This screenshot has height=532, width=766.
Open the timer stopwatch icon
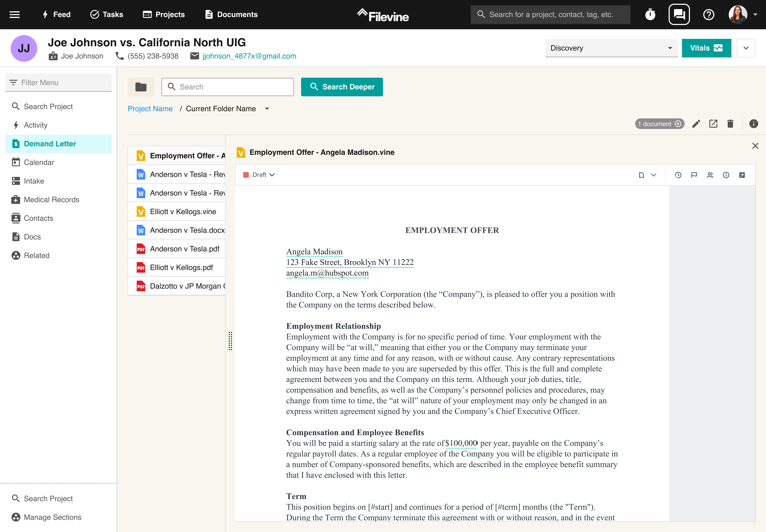650,14
